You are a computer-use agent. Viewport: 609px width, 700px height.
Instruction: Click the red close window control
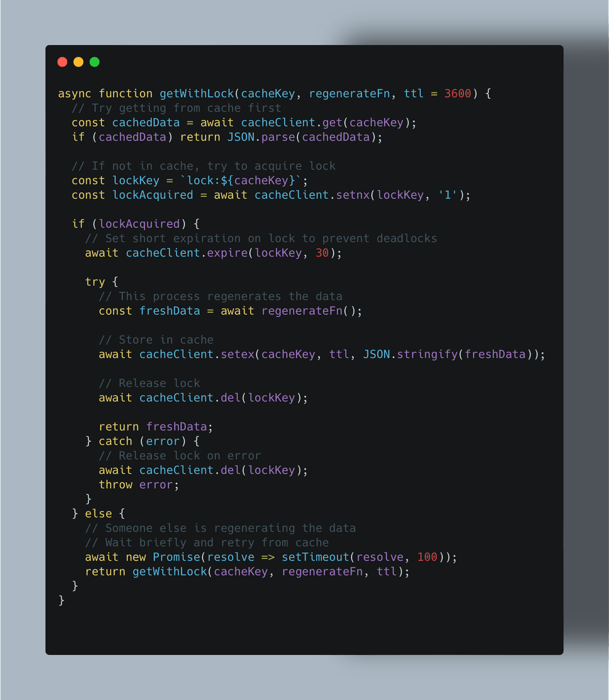(62, 62)
